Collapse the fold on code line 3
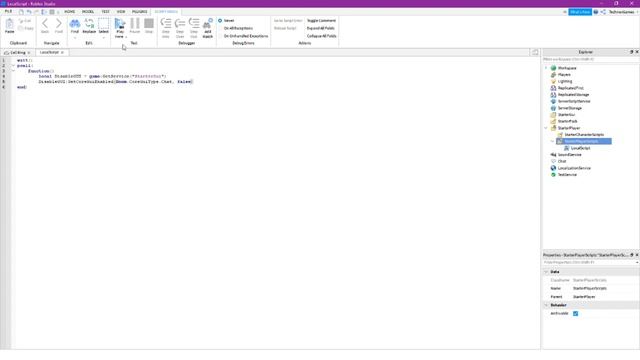640x360 pixels. pyautogui.click(x=13, y=71)
